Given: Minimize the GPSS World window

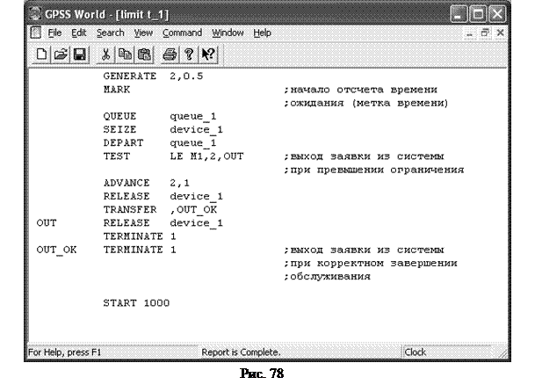Looking at the screenshot, I should (459, 14).
